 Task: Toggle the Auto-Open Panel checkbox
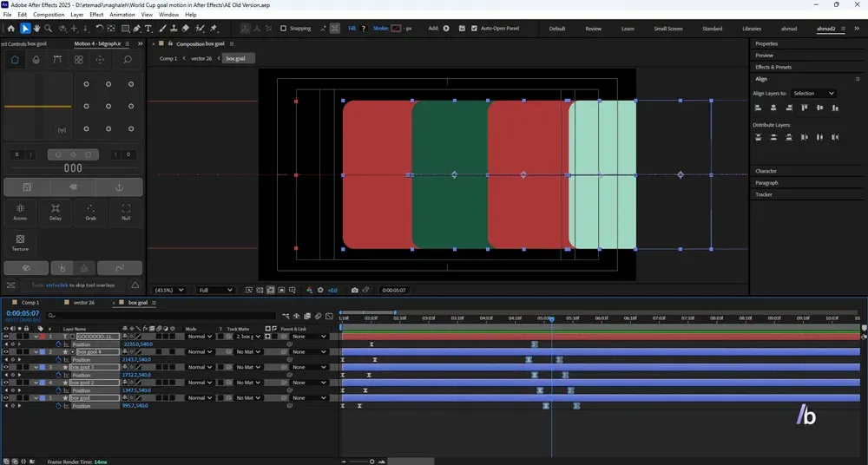coord(474,29)
